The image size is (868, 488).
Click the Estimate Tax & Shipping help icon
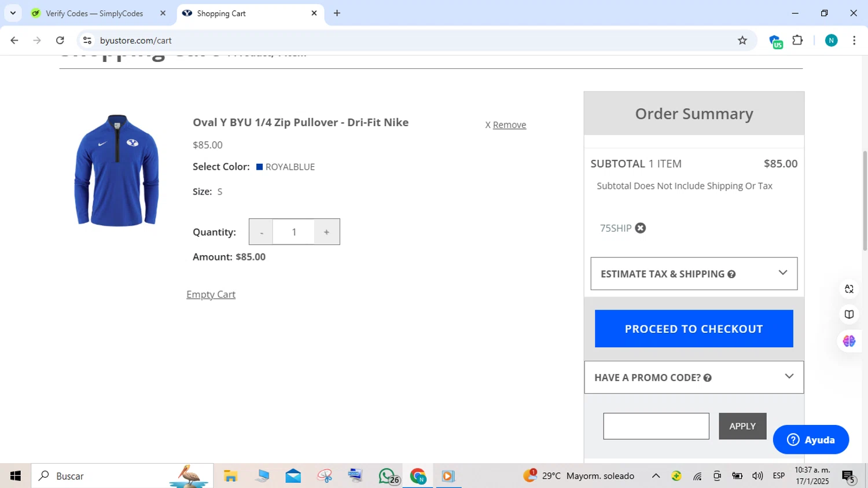point(731,274)
